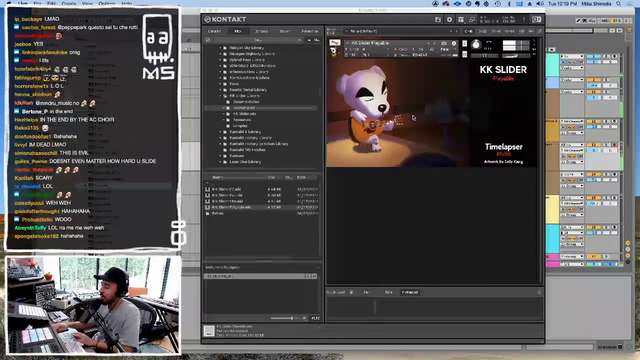Open the View dropdown in Files browser toolbar
The image size is (640, 360).
click(x=258, y=40)
